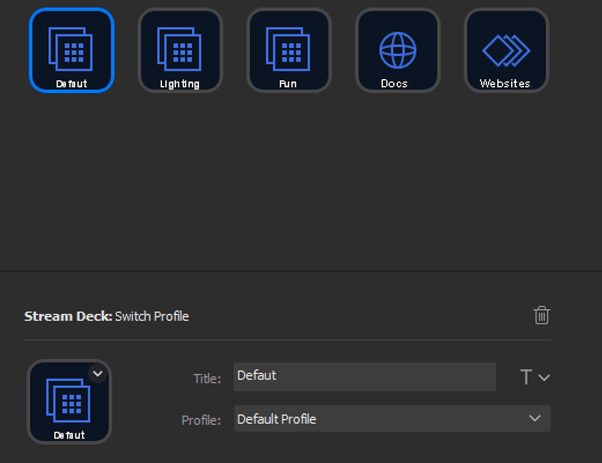Image resolution: width=602 pixels, height=463 pixels.
Task: Click the Docs label text under its key
Action: pos(397,84)
